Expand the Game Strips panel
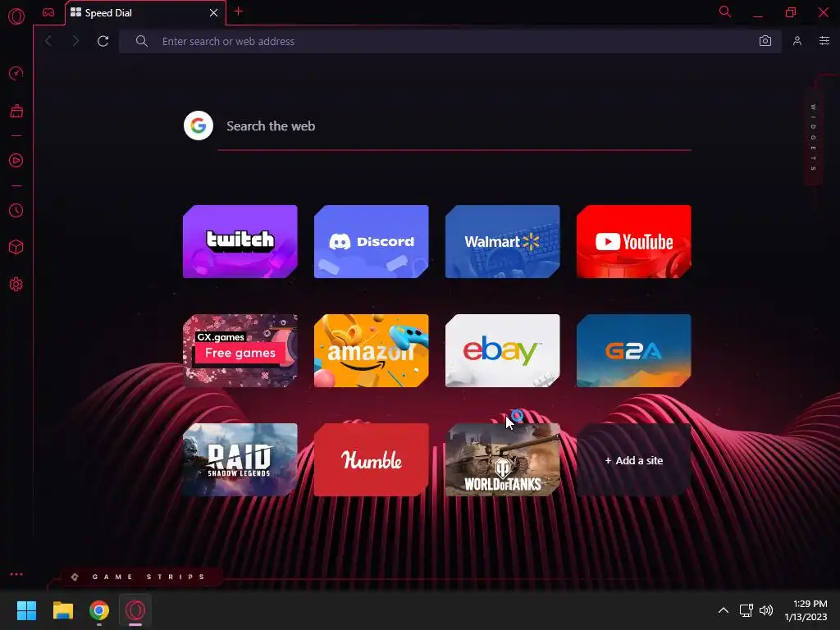This screenshot has width=840, height=630. pos(140,577)
